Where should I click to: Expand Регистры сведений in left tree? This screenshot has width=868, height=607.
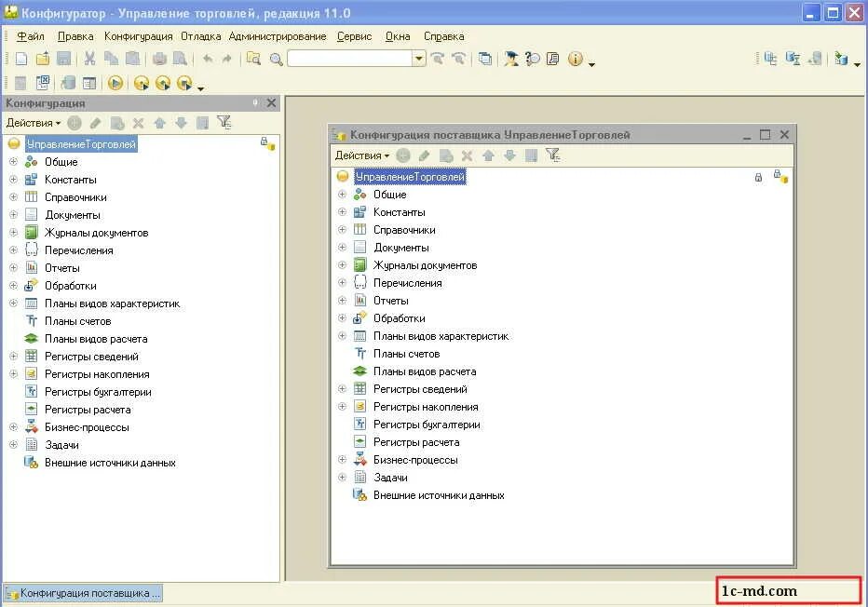coord(13,357)
